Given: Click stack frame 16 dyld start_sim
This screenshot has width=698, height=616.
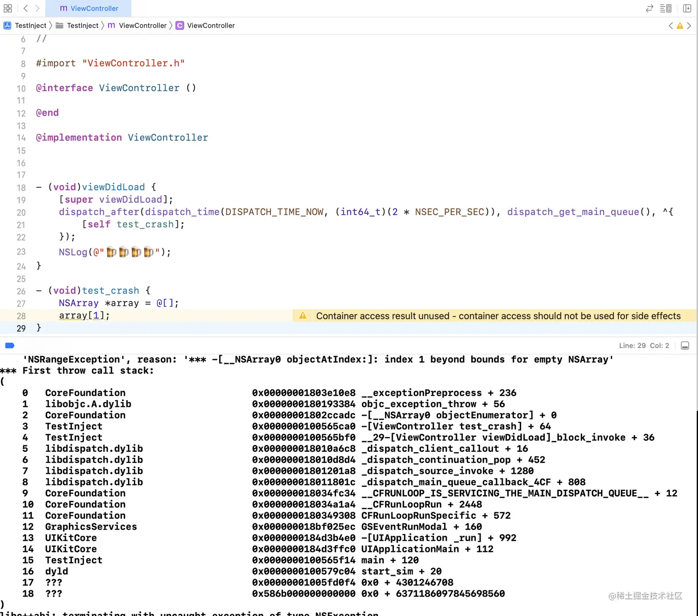Looking at the screenshot, I should tap(232, 571).
